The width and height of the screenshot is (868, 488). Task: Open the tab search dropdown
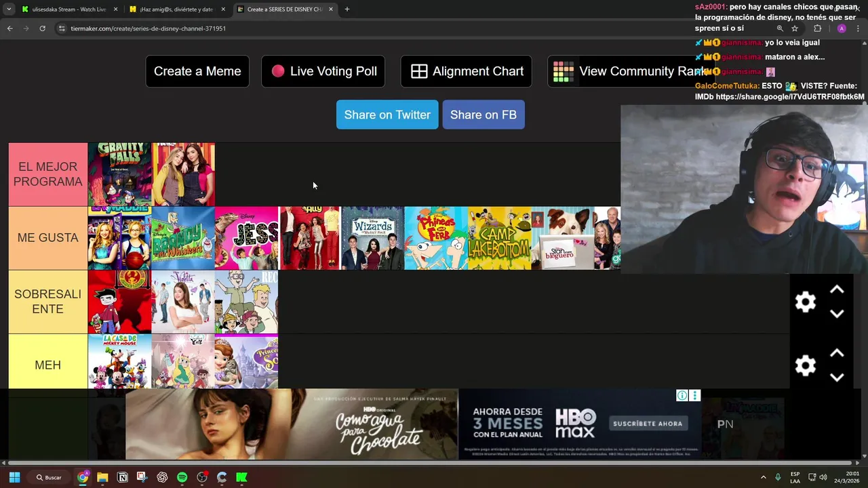click(9, 9)
